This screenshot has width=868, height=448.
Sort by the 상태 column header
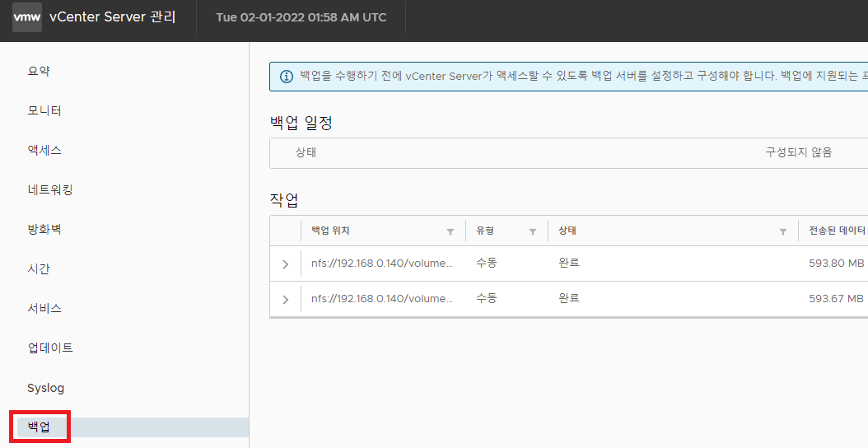567,231
